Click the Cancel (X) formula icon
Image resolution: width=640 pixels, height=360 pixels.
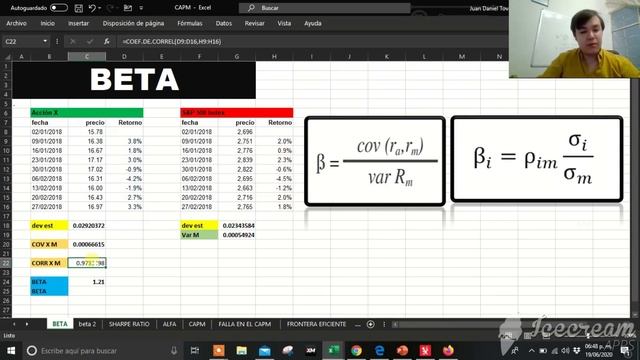coord(73,41)
